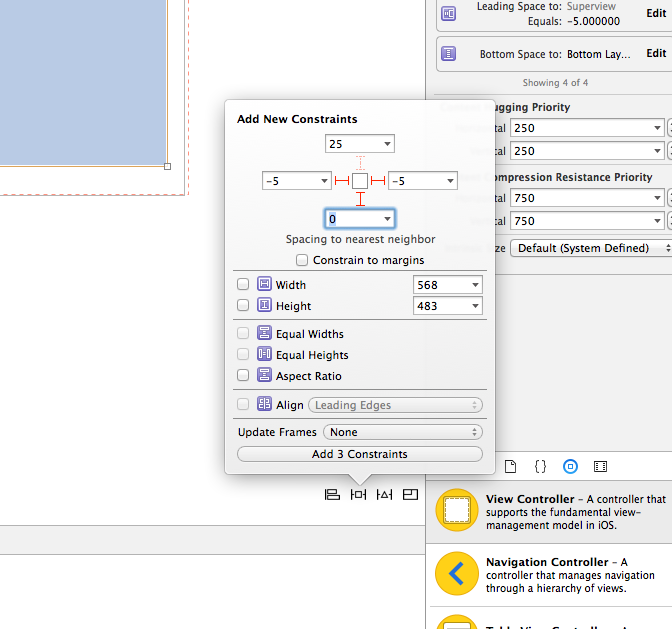Click the Height constraint icon

[x=264, y=305]
